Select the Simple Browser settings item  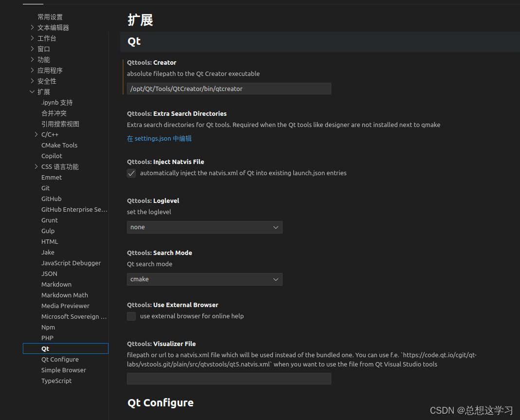[x=63, y=370]
